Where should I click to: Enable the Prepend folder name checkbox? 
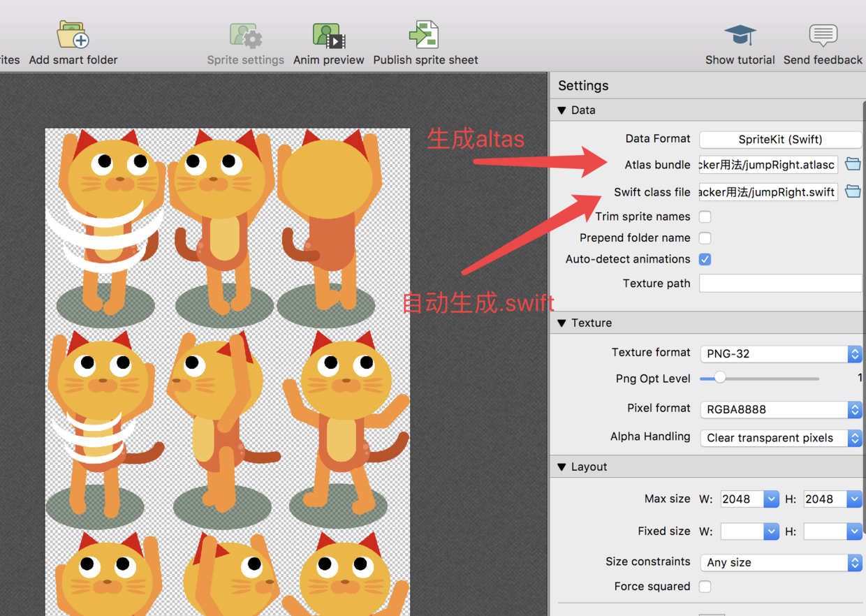(x=705, y=237)
